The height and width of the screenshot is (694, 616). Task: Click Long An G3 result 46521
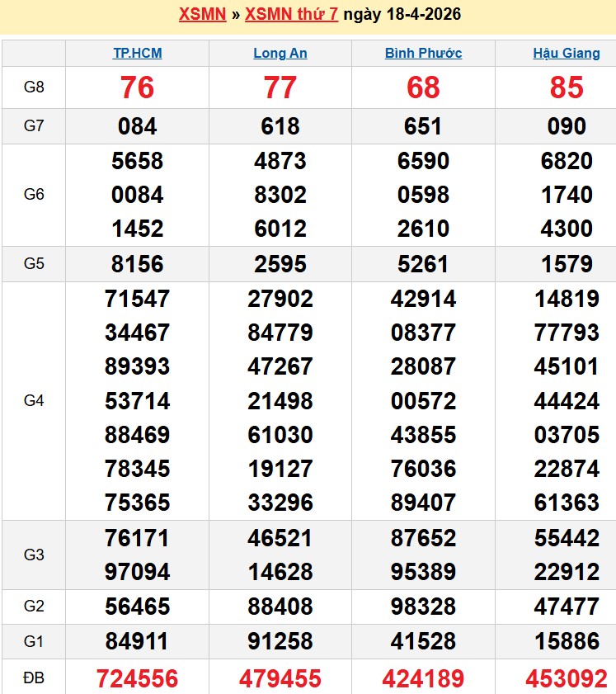click(x=280, y=538)
